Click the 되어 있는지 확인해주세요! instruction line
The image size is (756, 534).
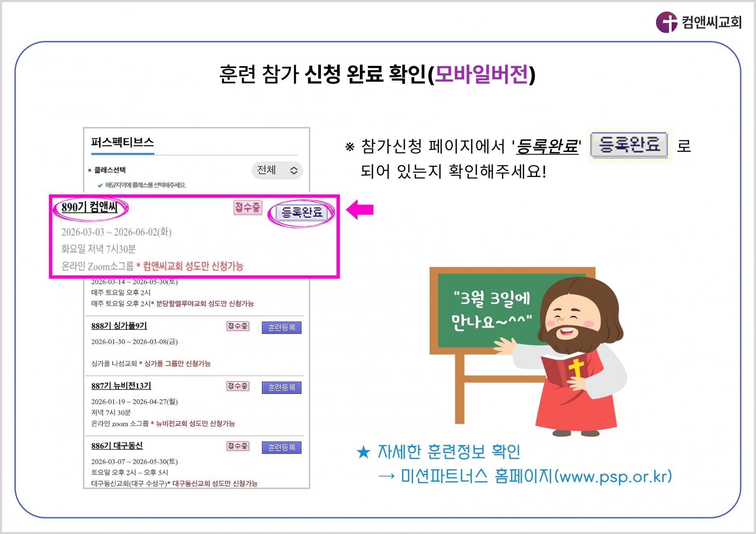pos(454,171)
